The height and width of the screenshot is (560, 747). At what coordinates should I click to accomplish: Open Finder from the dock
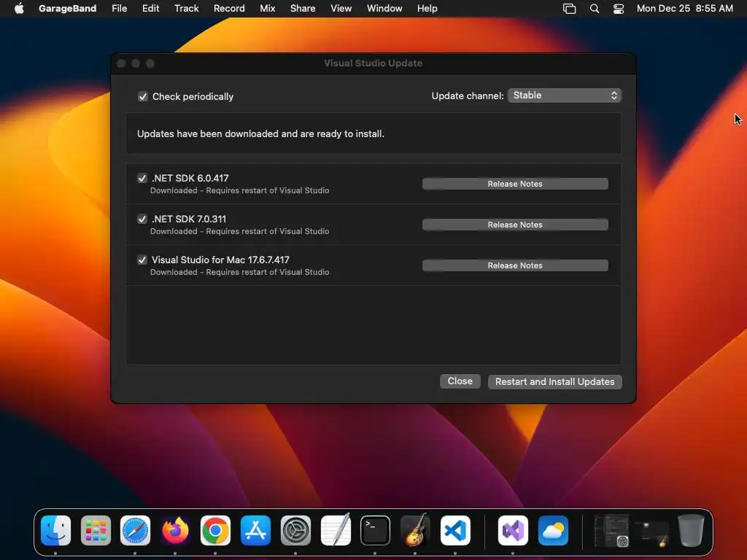point(55,531)
